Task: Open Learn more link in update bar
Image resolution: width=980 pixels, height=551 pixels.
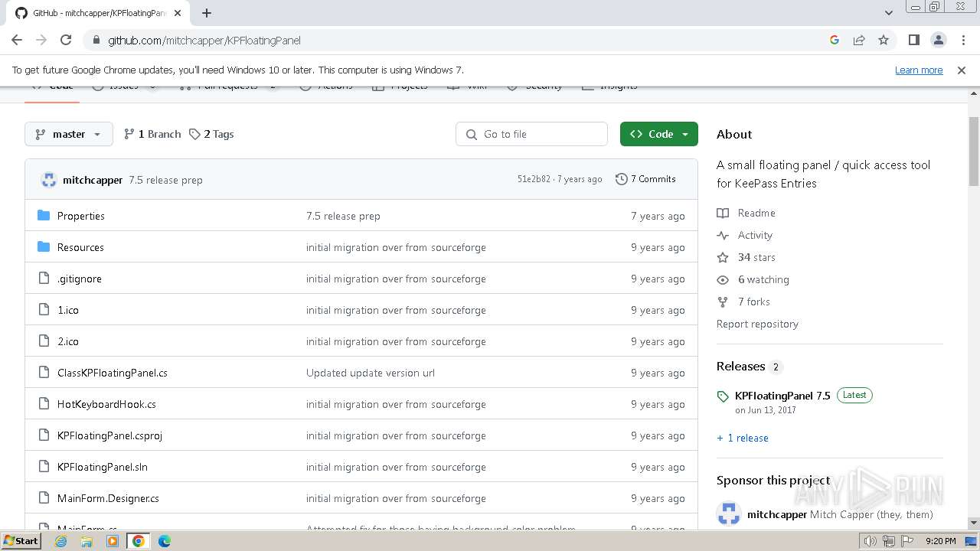Action: pos(919,70)
